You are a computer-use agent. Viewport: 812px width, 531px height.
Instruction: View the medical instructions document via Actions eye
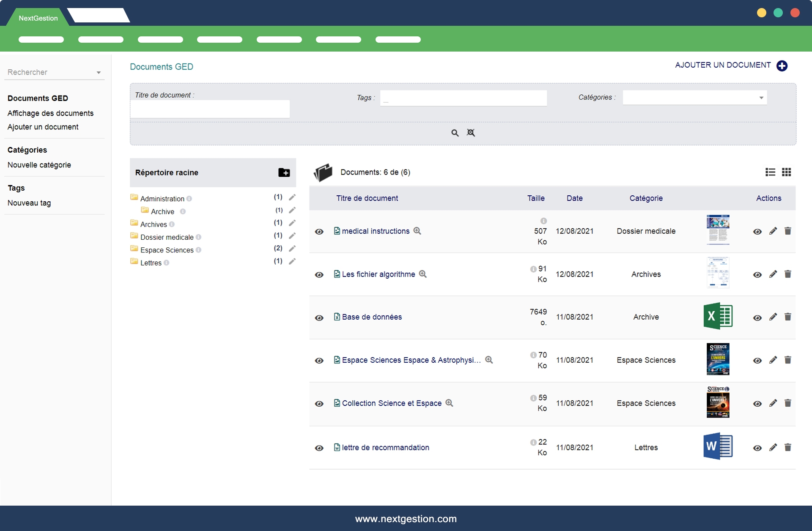click(x=757, y=232)
